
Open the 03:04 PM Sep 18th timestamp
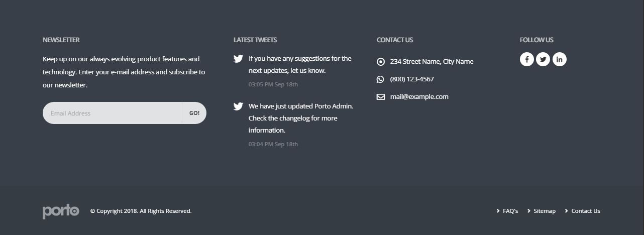click(273, 144)
